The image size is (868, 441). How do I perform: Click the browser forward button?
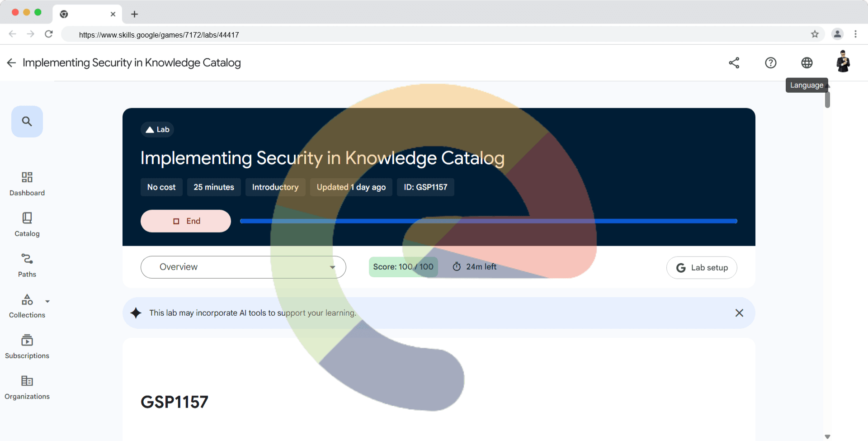click(30, 34)
